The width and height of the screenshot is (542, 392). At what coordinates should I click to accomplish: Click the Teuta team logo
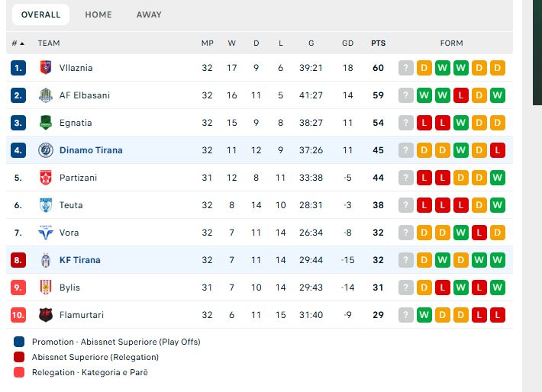tap(46, 205)
